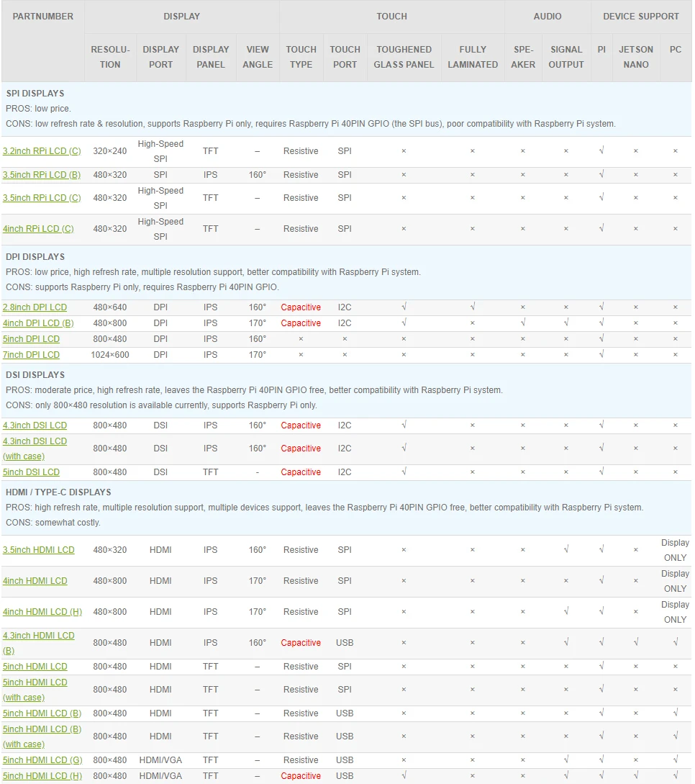The width and height of the screenshot is (695, 784).
Task: Click the TOUCH PORT column header
Action: tap(345, 57)
